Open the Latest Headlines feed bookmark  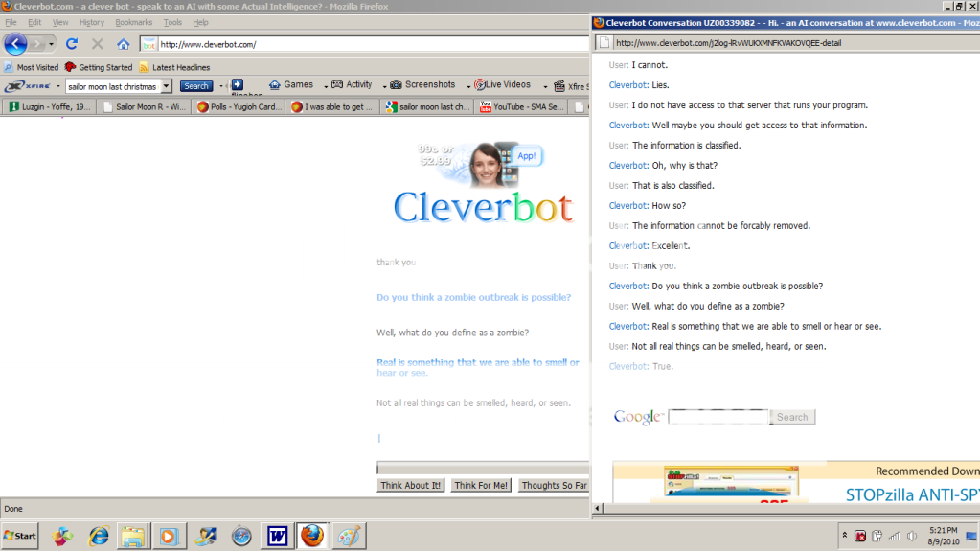[174, 67]
